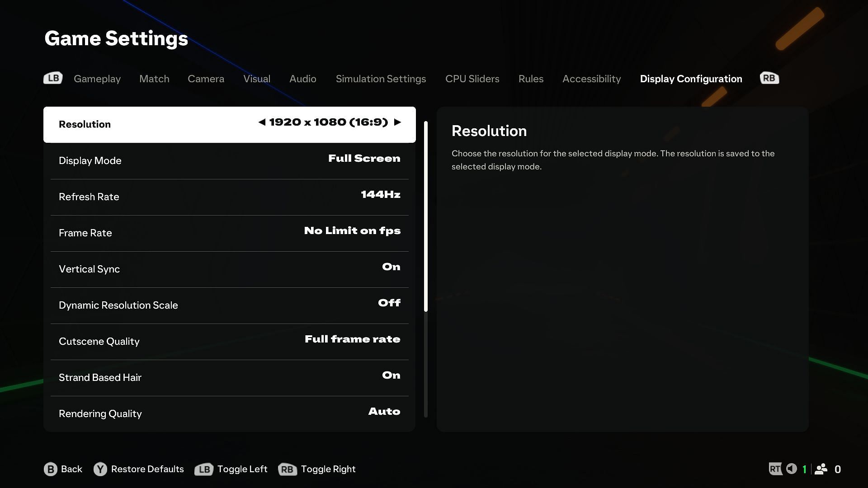This screenshot has height=488, width=868.
Task: Click the LB navigation icon left
Action: click(x=53, y=77)
